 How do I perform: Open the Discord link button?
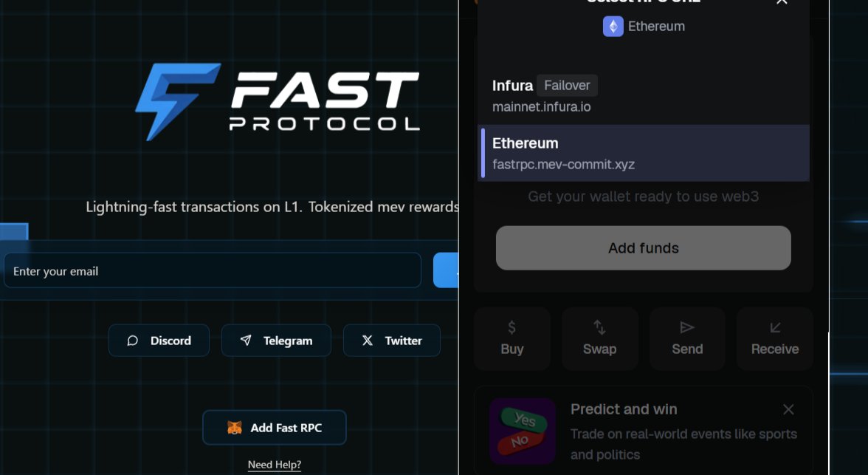[x=159, y=341]
